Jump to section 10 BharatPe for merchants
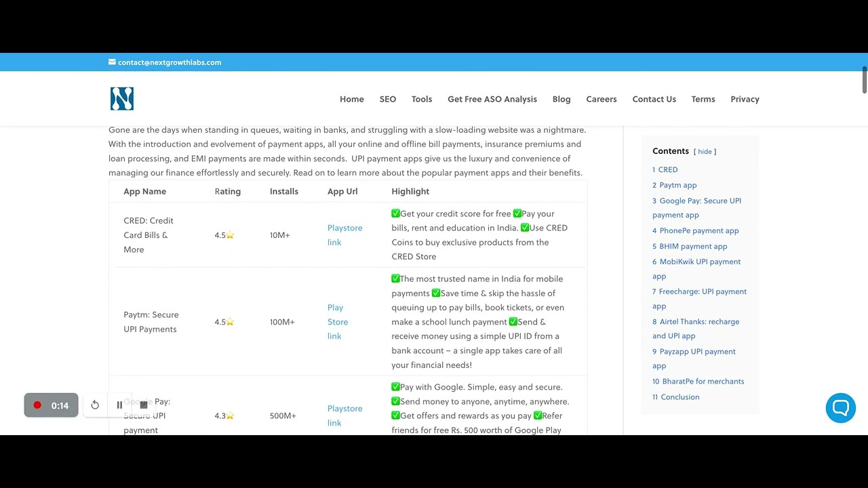868x488 pixels. point(698,382)
